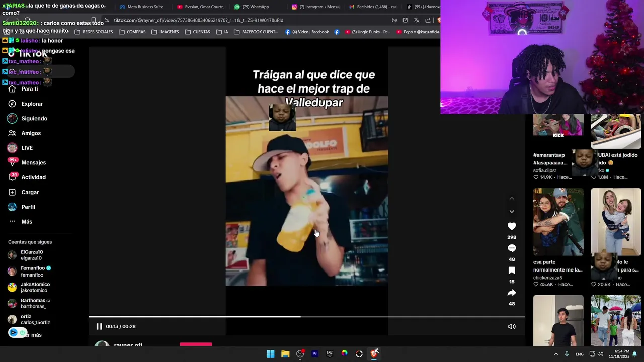The image size is (644, 362).
Task: Open the Para ti feed
Action: point(23,89)
